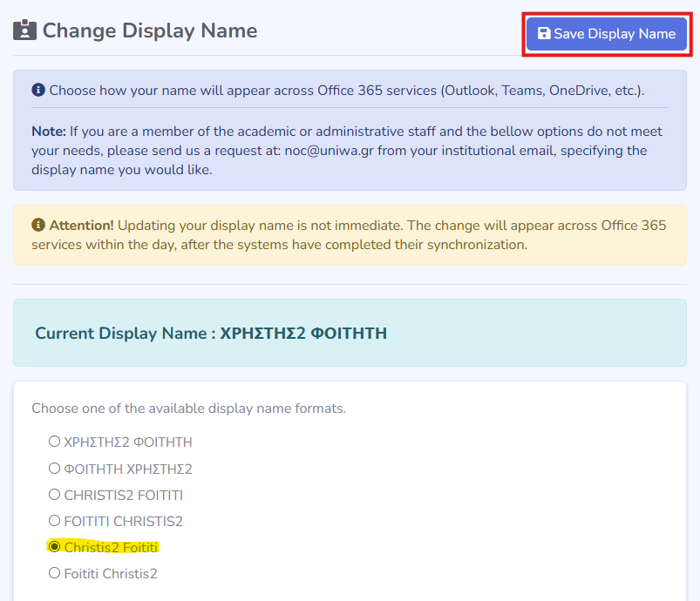
Task: Select the ΦΟΙΤΗΤΗ ΧΡΗΣΤΗΣ2 radio option
Action: click(x=54, y=468)
